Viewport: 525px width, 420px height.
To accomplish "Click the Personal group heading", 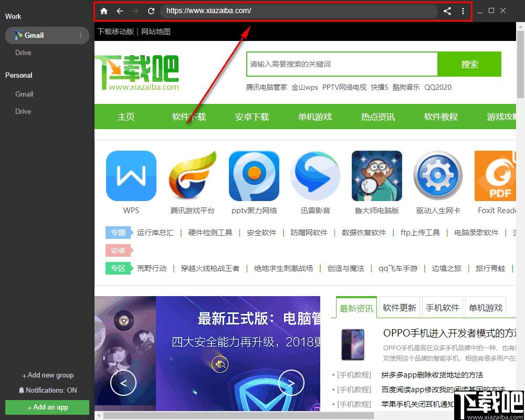I will point(19,76).
